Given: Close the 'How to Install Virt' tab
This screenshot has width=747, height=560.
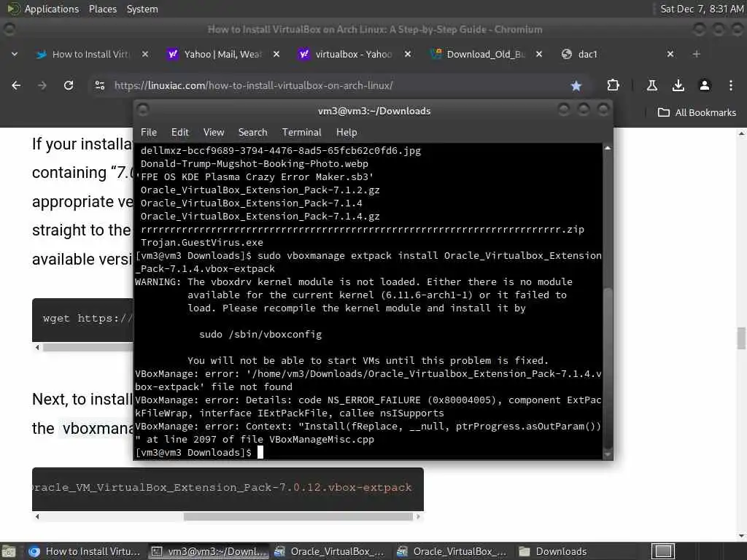Looking at the screenshot, I should pos(145,54).
